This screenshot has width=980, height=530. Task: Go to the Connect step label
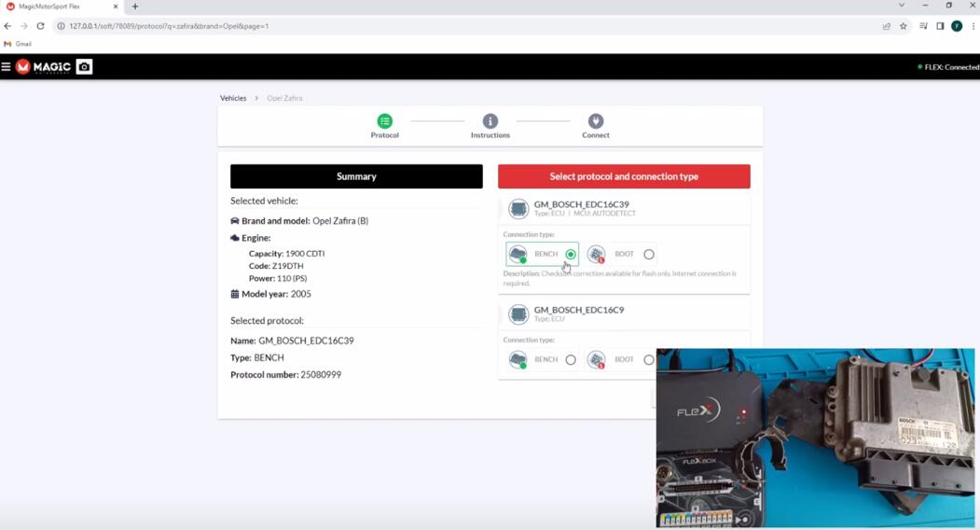pos(596,135)
